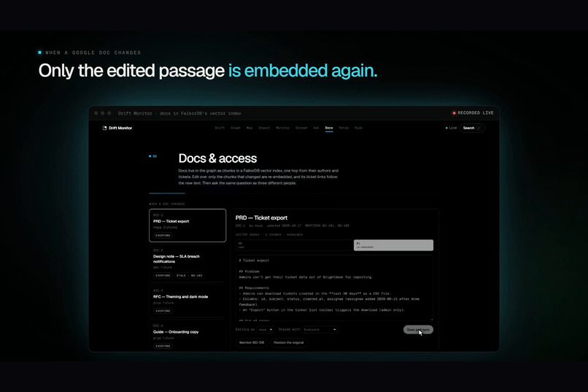588x392 pixels.
Task: Switch to the Graph tab
Action: 236,128
